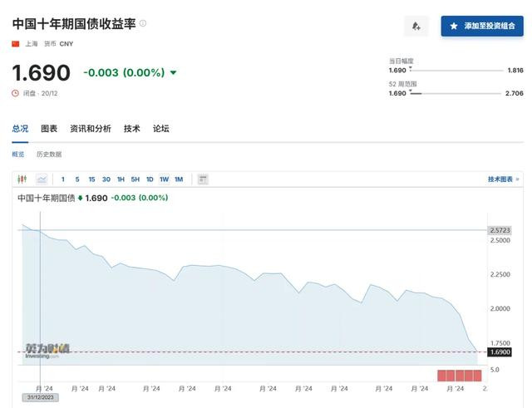Click the 中国十年期国债 chart legend title
Viewport: 532px width, 408px height.
(x=47, y=198)
